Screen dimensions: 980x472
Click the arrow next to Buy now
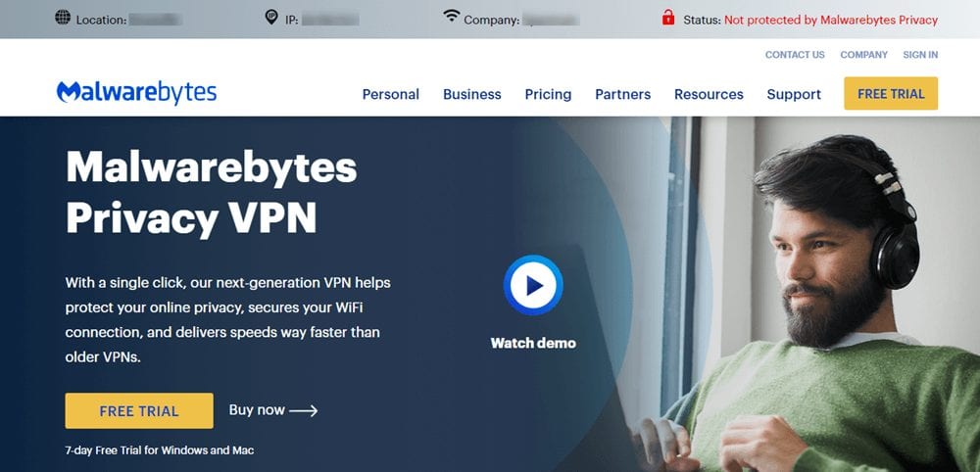tap(304, 411)
